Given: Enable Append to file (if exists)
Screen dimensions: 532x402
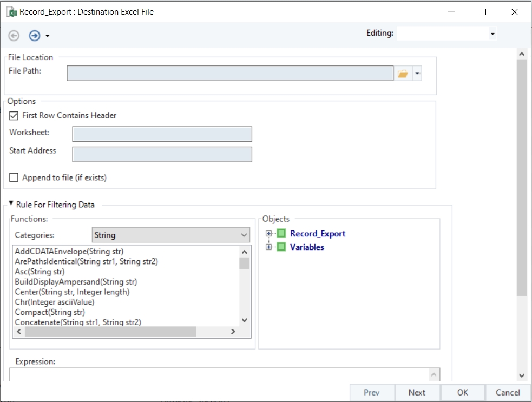Looking at the screenshot, I should coord(14,177).
